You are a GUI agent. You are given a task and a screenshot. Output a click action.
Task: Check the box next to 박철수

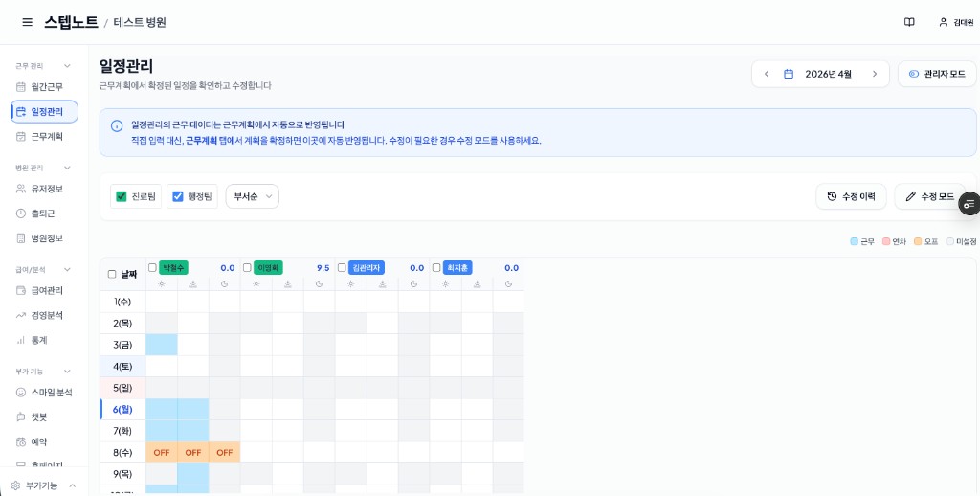152,268
